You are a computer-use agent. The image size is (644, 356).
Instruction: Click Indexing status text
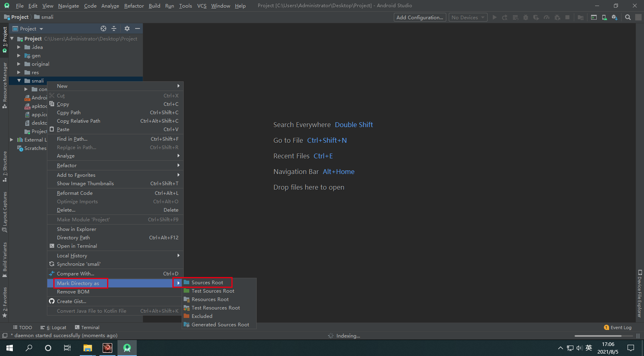pyautogui.click(x=348, y=336)
